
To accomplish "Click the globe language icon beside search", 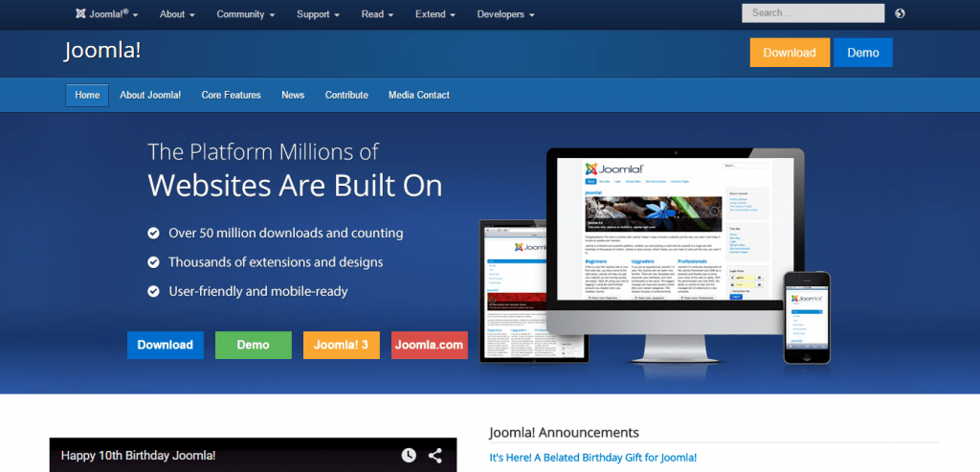I will pos(900,13).
